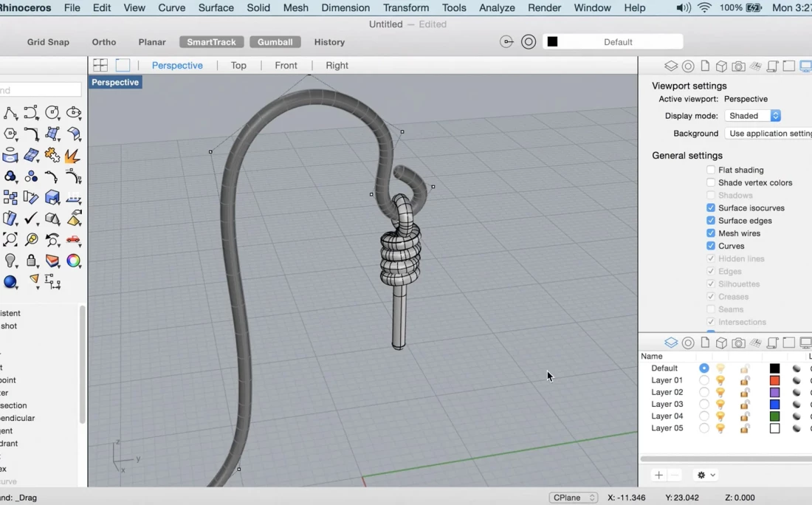Open the CPlane coordinate dropdown
The width and height of the screenshot is (812, 505).
(574, 497)
